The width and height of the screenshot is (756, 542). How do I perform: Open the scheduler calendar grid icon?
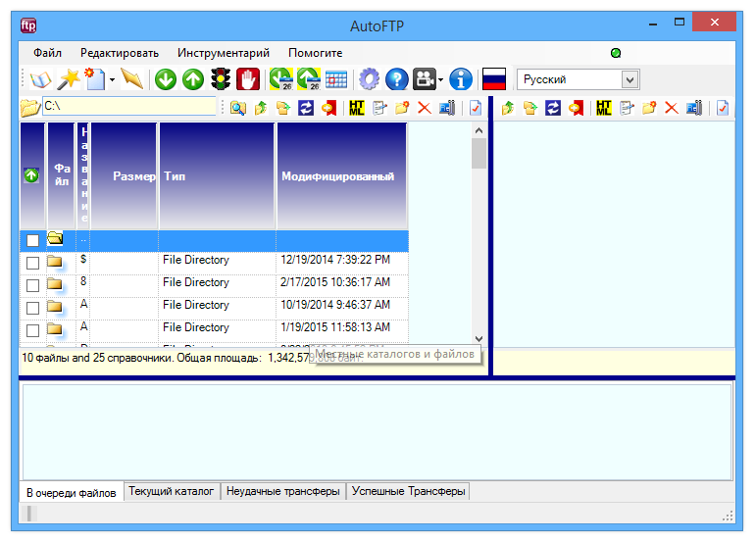336,79
